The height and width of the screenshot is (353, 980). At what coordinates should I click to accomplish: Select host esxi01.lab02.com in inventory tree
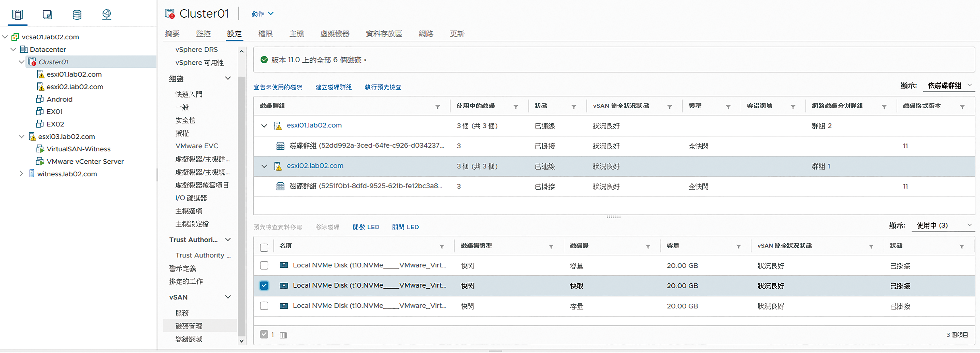[74, 74]
